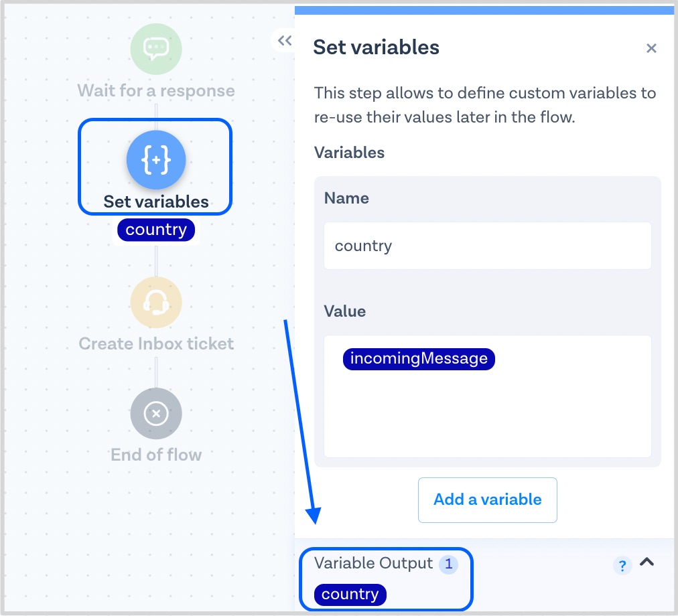Click the help question mark icon
This screenshot has width=678, height=616.
[622, 566]
